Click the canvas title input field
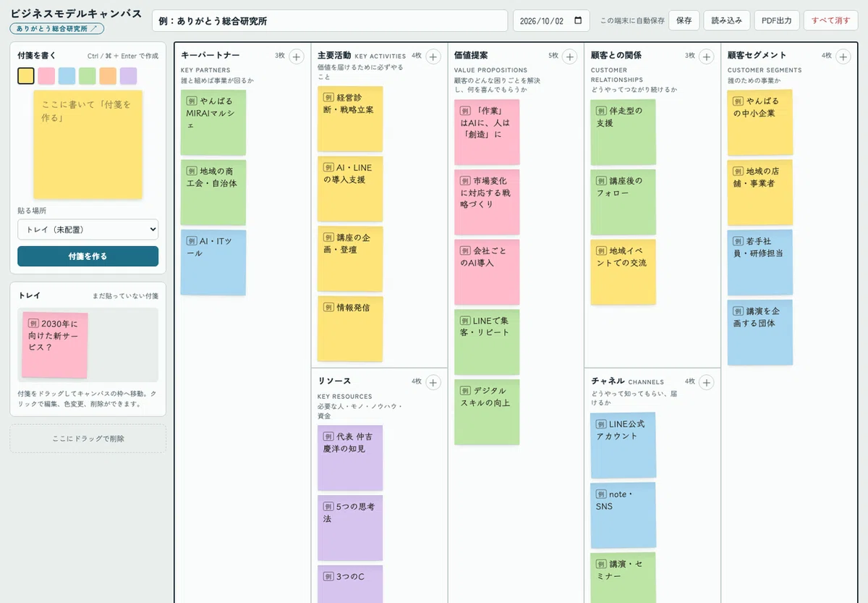This screenshot has width=868, height=603. pyautogui.click(x=330, y=21)
